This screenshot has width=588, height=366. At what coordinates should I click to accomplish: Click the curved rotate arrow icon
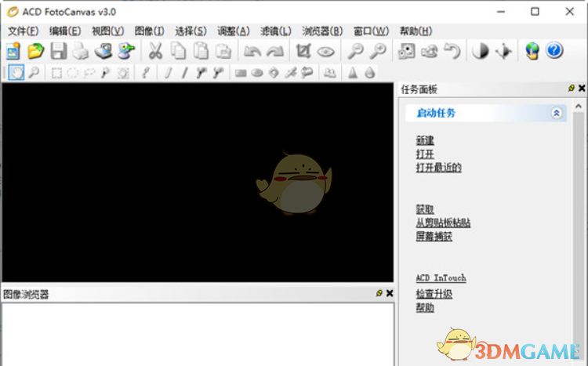coord(452,51)
